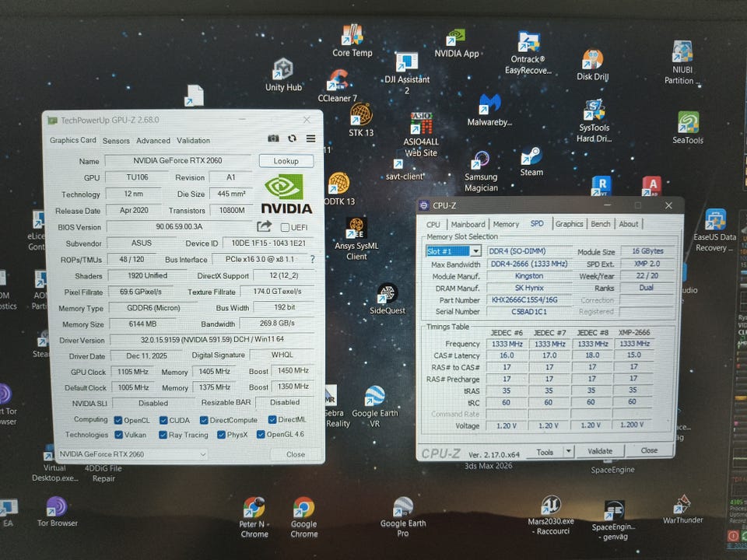The image size is (747, 560).
Task: Open the Core Temp desktop shortcut
Action: (x=352, y=41)
